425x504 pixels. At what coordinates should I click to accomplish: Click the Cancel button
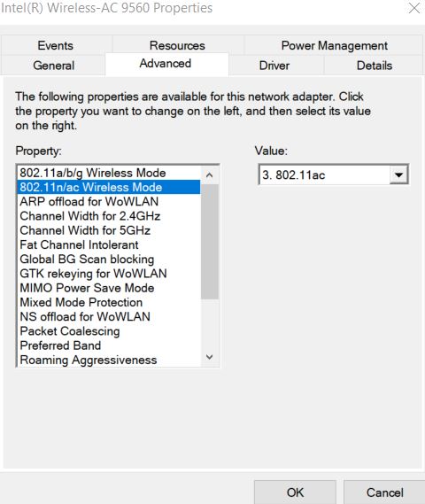(384, 492)
